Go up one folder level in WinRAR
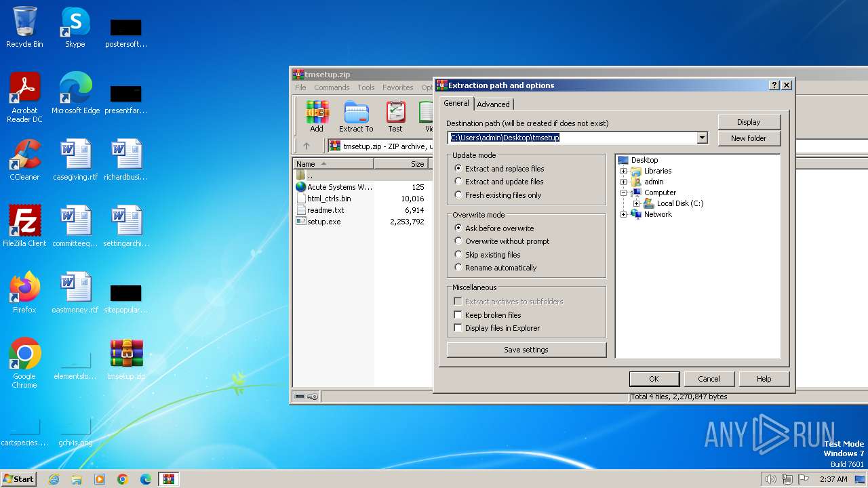Viewport: 868px width, 488px height. [307, 146]
